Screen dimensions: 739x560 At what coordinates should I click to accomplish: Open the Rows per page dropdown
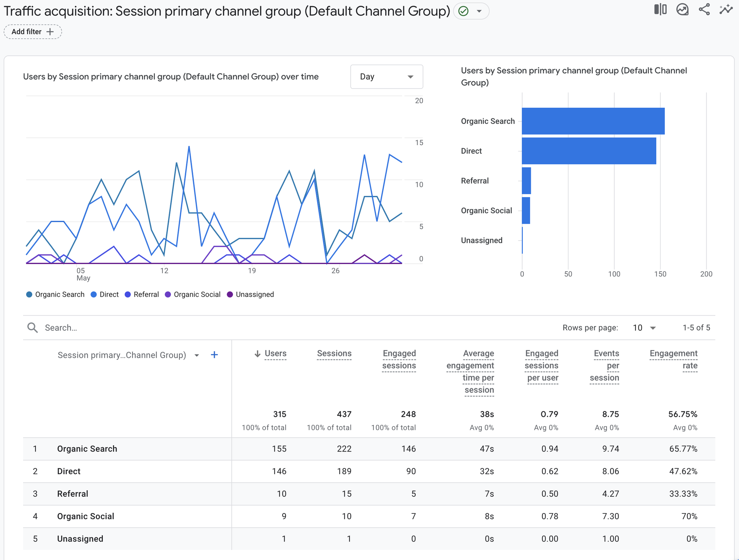[x=644, y=328]
